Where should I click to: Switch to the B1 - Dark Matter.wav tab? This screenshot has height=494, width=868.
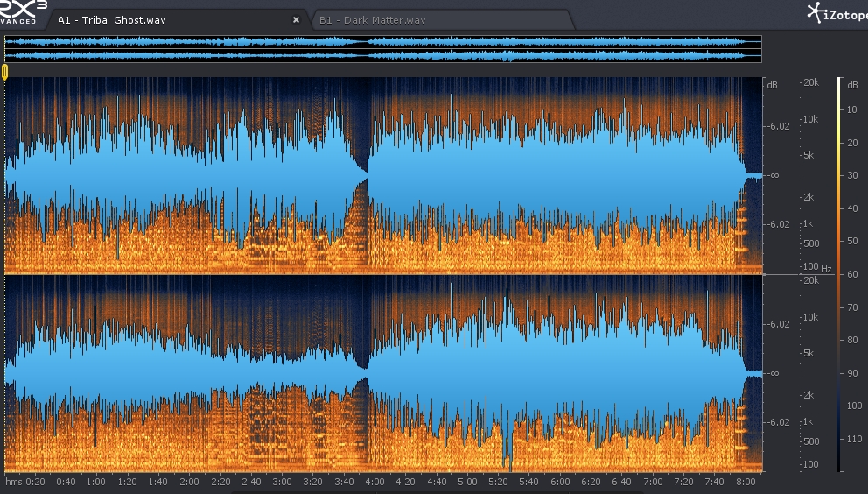pyautogui.click(x=372, y=19)
